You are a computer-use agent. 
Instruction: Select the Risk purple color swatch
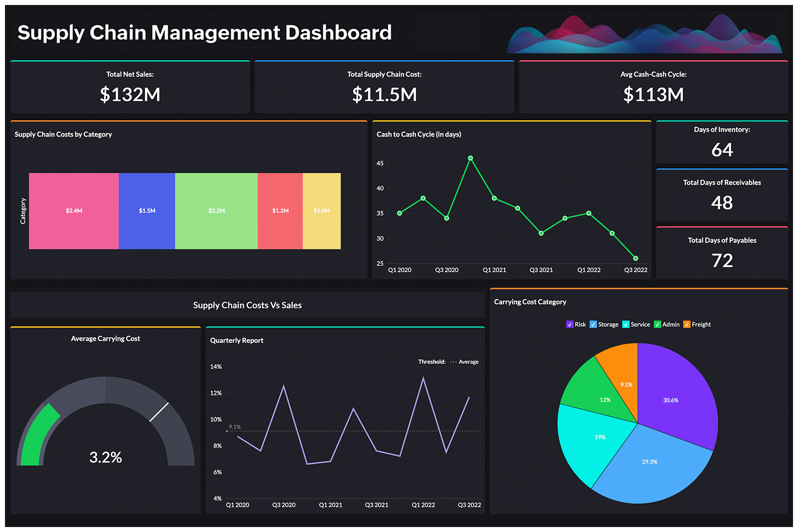click(569, 324)
